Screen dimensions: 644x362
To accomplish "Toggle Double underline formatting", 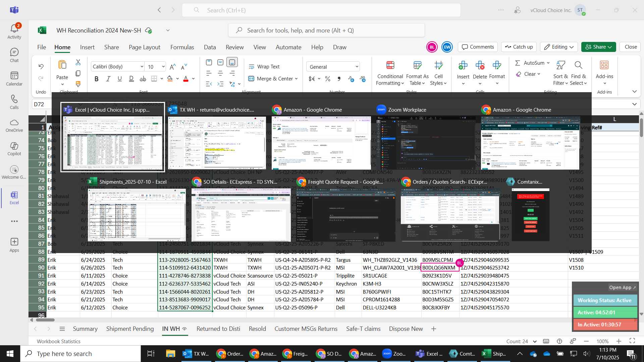I will [x=131, y=79].
